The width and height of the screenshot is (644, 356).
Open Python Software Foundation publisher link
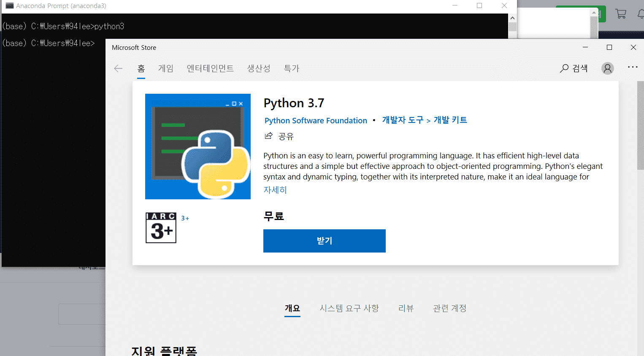point(316,121)
